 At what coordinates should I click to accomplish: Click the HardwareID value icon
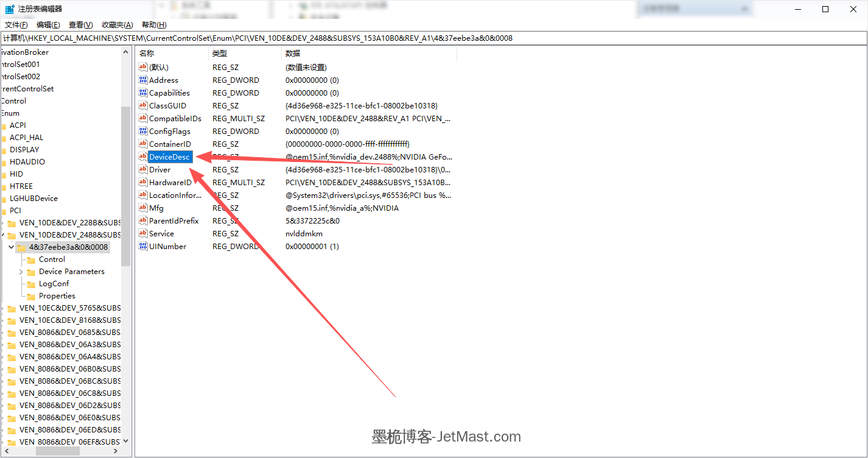tap(143, 182)
